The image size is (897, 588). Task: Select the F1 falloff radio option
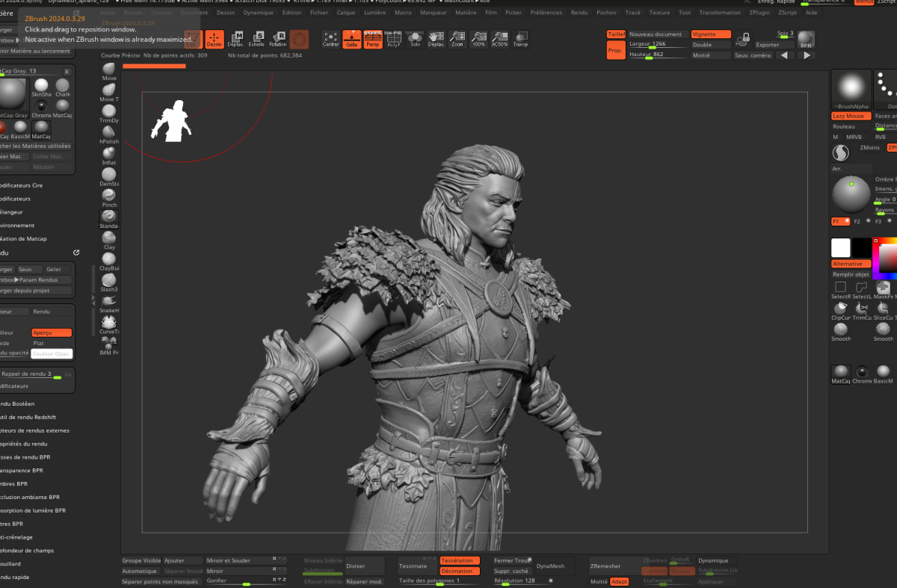click(840, 221)
